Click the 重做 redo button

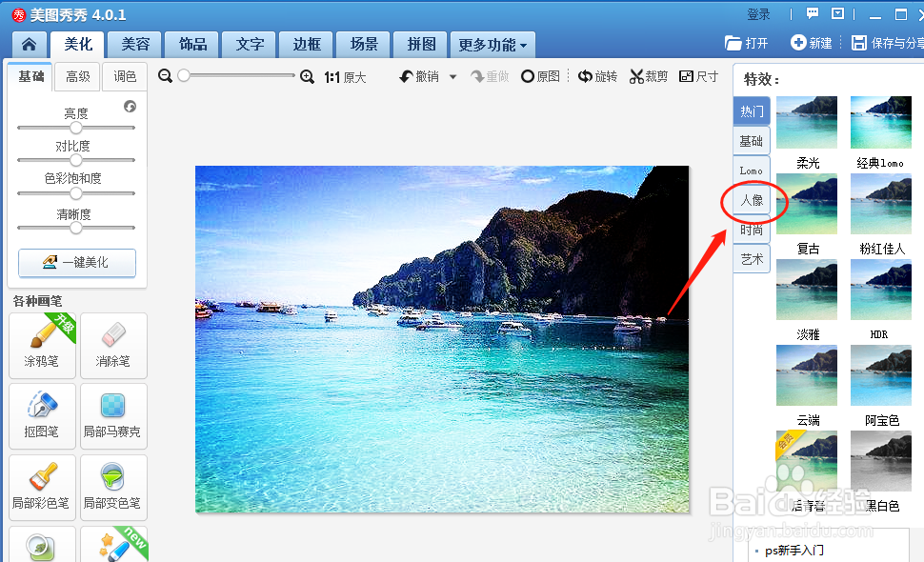click(490, 76)
